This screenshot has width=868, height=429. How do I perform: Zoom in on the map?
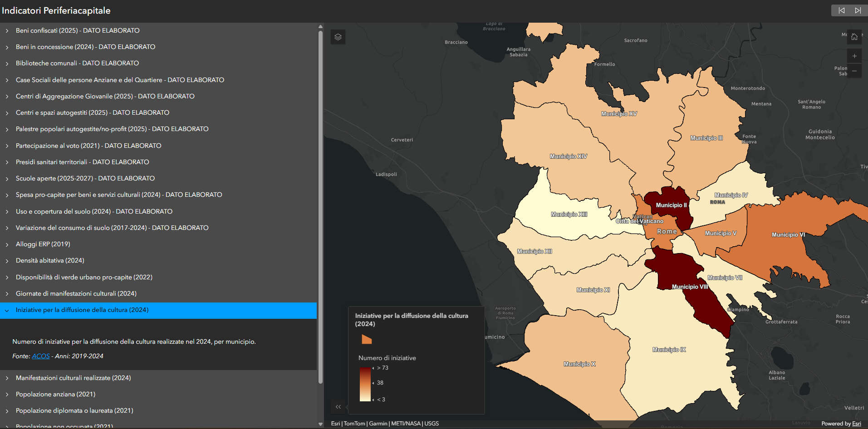coord(854,56)
